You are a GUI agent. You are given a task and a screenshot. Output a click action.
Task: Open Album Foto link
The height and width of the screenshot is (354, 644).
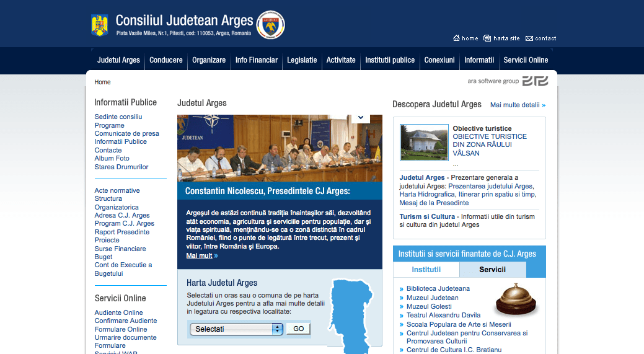(112, 158)
